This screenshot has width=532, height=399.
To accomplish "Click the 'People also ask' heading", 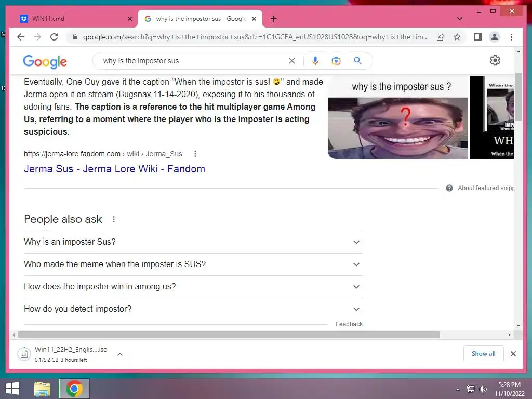I will 63,219.
